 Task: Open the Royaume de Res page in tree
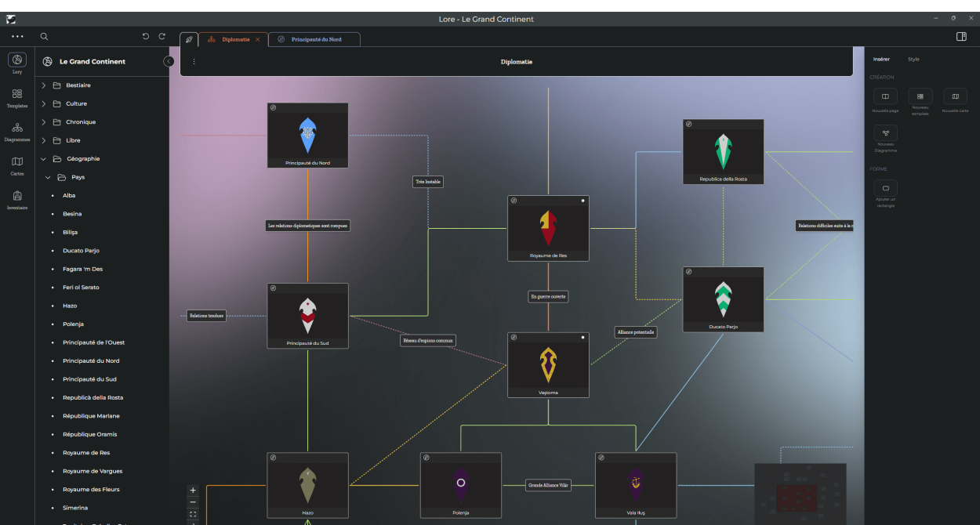click(x=86, y=453)
